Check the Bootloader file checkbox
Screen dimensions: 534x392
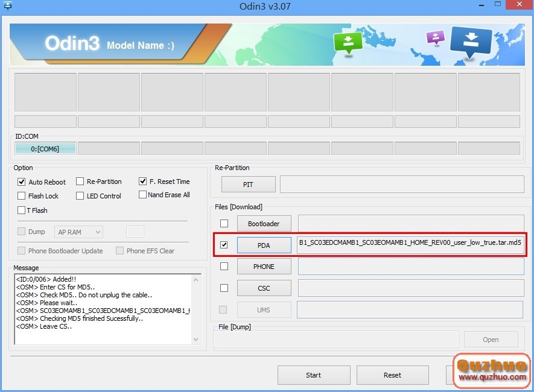pyautogui.click(x=224, y=223)
